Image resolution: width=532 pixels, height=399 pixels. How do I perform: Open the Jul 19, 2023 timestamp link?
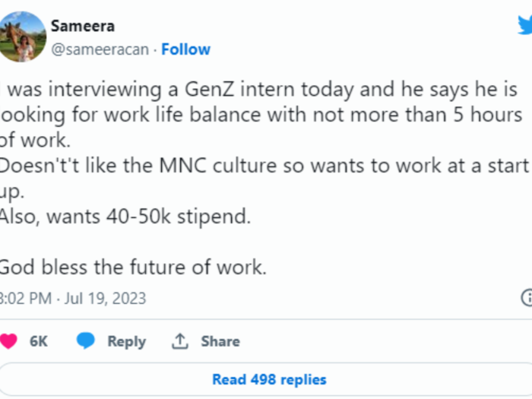point(73,299)
